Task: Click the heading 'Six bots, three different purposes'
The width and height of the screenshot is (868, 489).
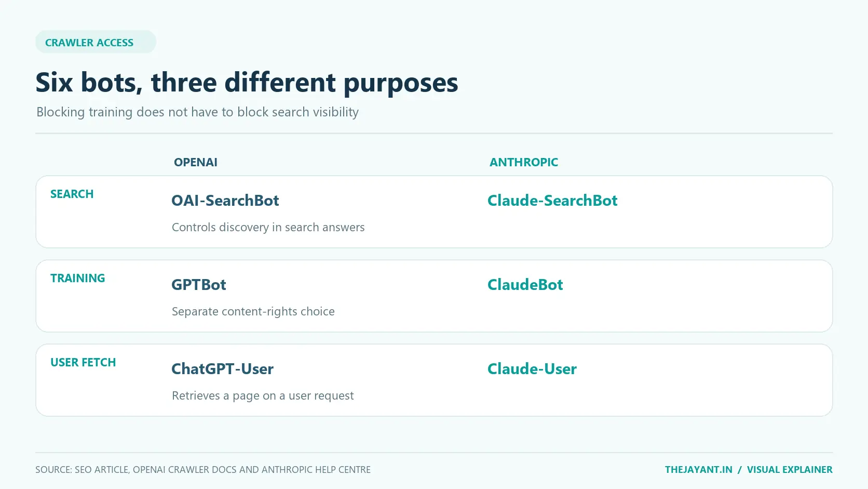Action: (247, 83)
